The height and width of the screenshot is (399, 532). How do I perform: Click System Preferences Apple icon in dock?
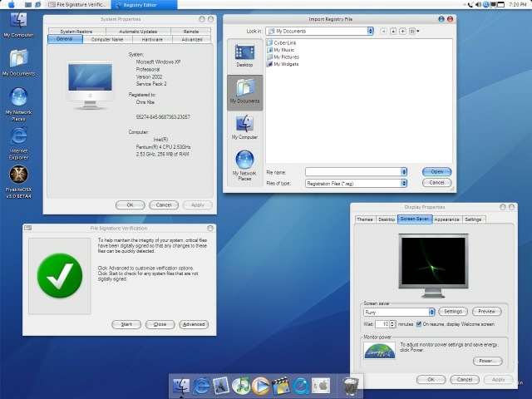coord(321,386)
